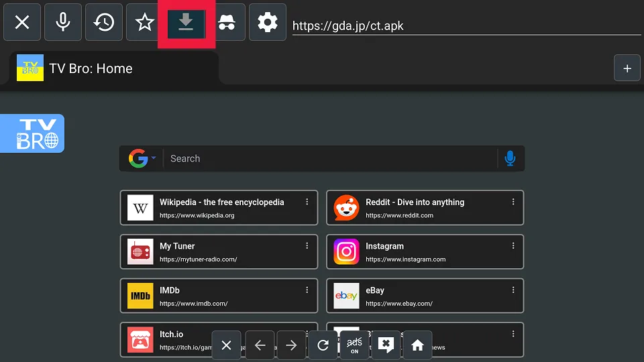
Task: Click the Reddit mascot thumbnail
Action: 346,208
